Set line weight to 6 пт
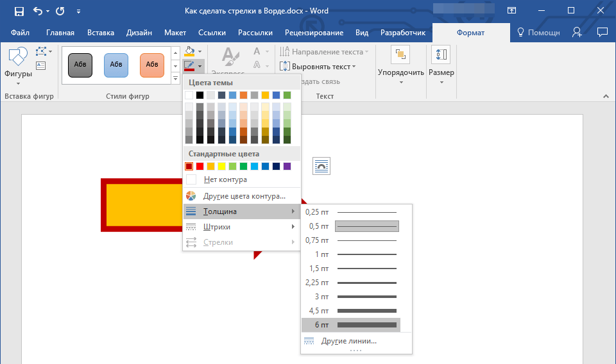 tap(351, 325)
